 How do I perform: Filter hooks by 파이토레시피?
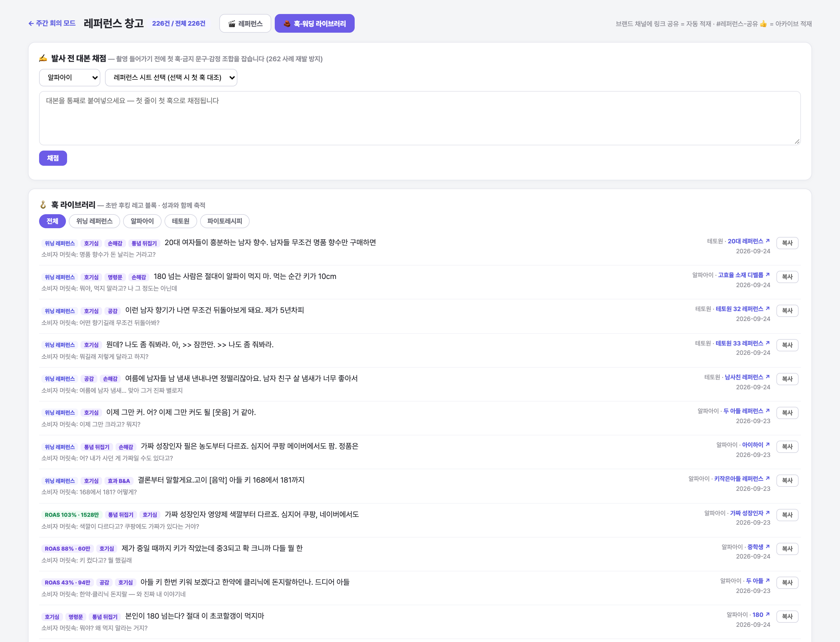(x=225, y=221)
